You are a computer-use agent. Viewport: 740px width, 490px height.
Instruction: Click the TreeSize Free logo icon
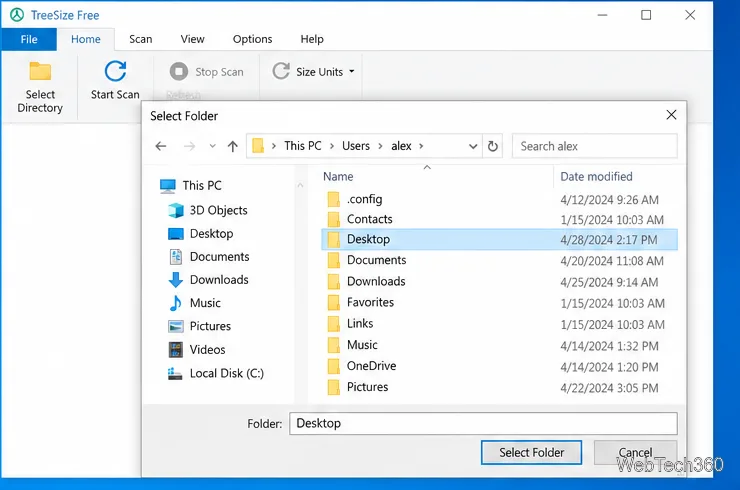pyautogui.click(x=17, y=15)
